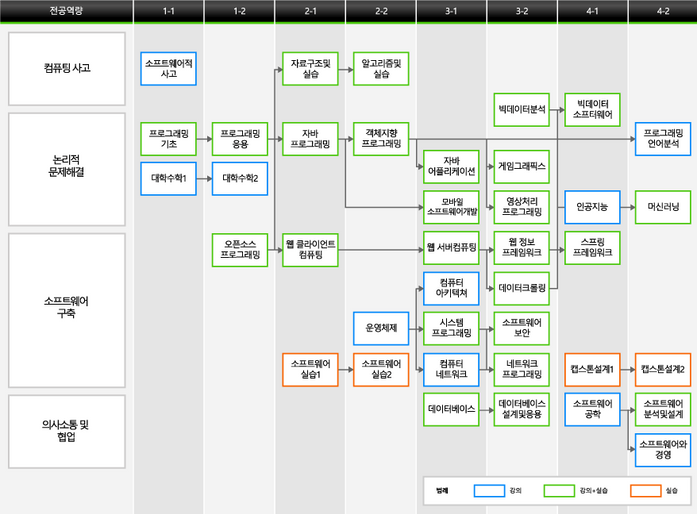
Task: Open the 운영체제 course box
Action: [381, 328]
